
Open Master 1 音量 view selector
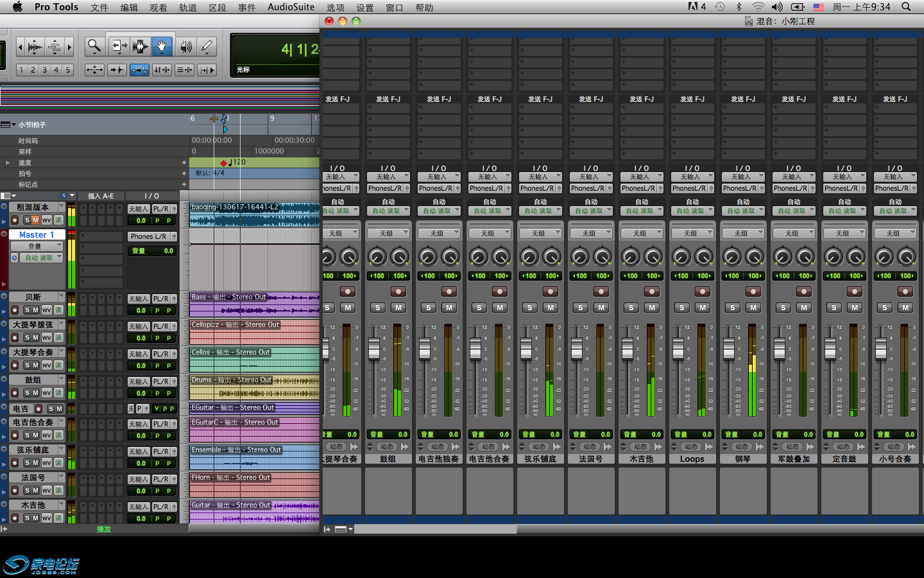coord(37,246)
